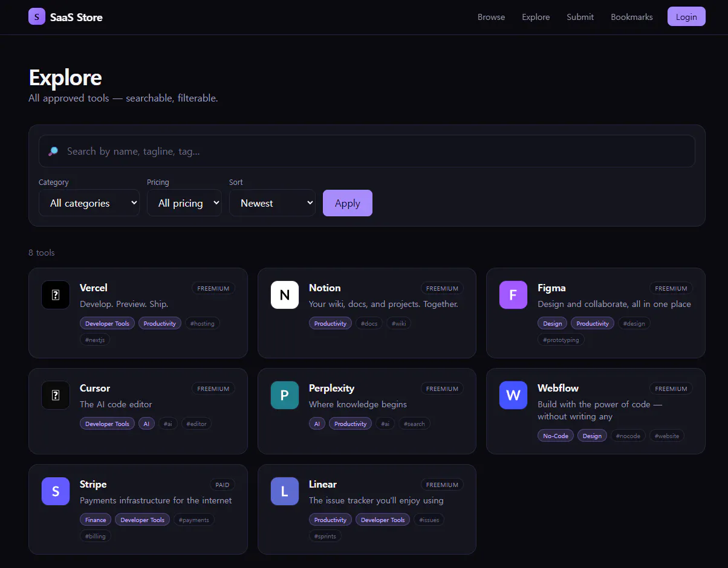Viewport: 728px width, 568px height.
Task: Click the Finance tag on Stripe
Action: tap(96, 520)
